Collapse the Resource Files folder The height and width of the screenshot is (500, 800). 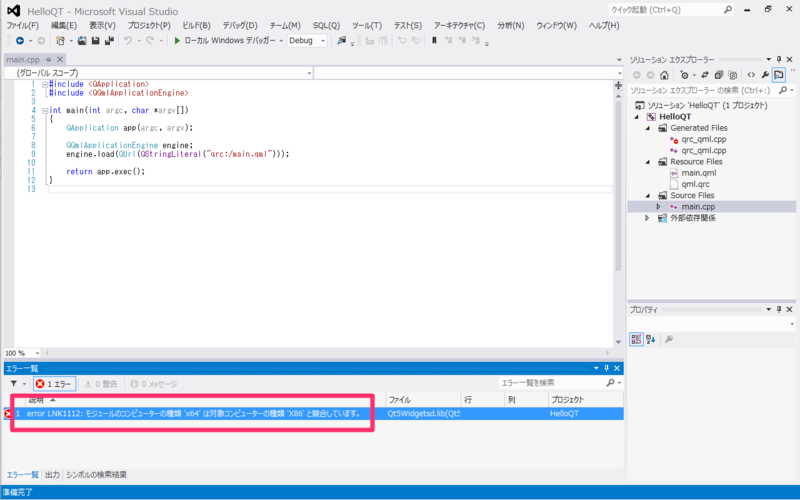(648, 162)
